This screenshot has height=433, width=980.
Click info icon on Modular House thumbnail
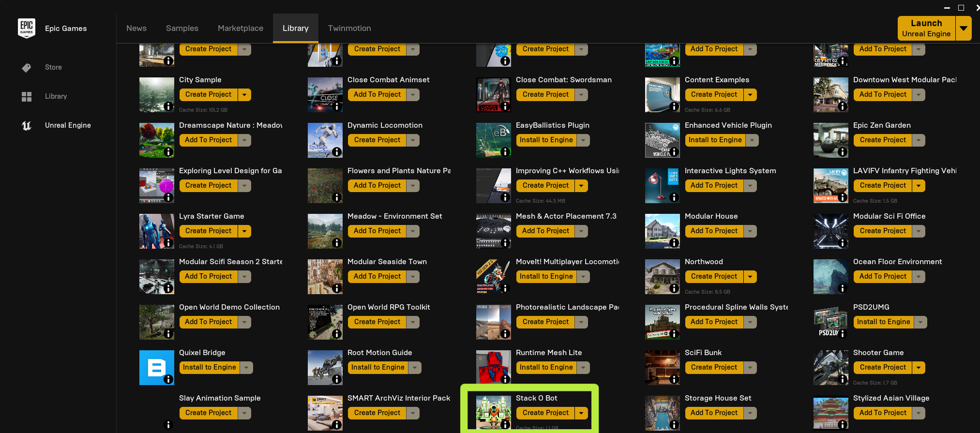click(674, 243)
